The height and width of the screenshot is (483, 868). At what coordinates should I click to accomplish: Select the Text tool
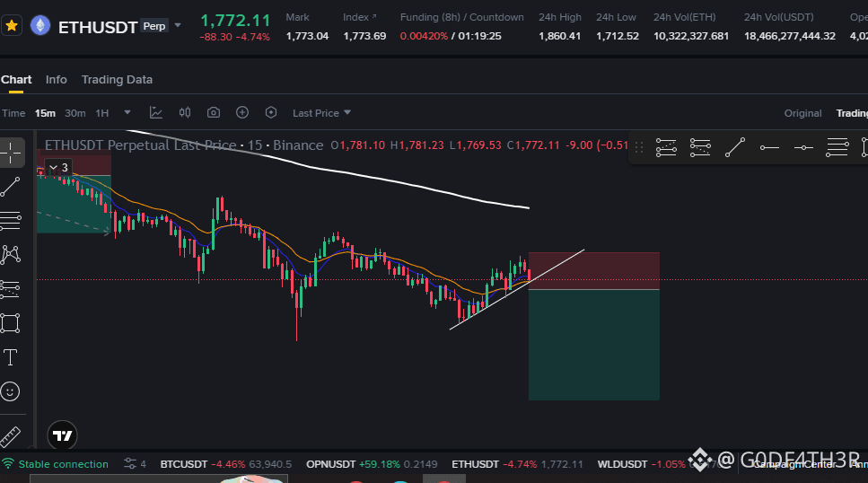click(11, 357)
